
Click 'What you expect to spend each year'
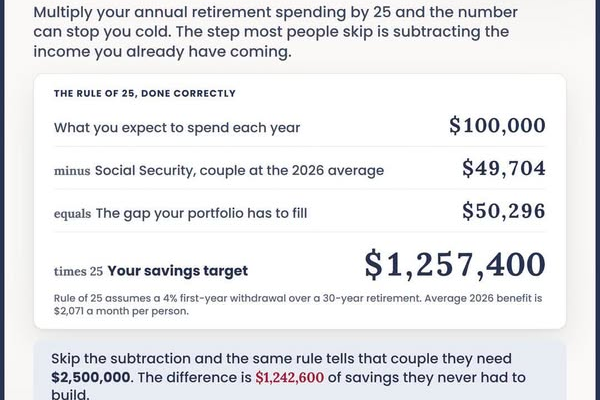(177, 127)
